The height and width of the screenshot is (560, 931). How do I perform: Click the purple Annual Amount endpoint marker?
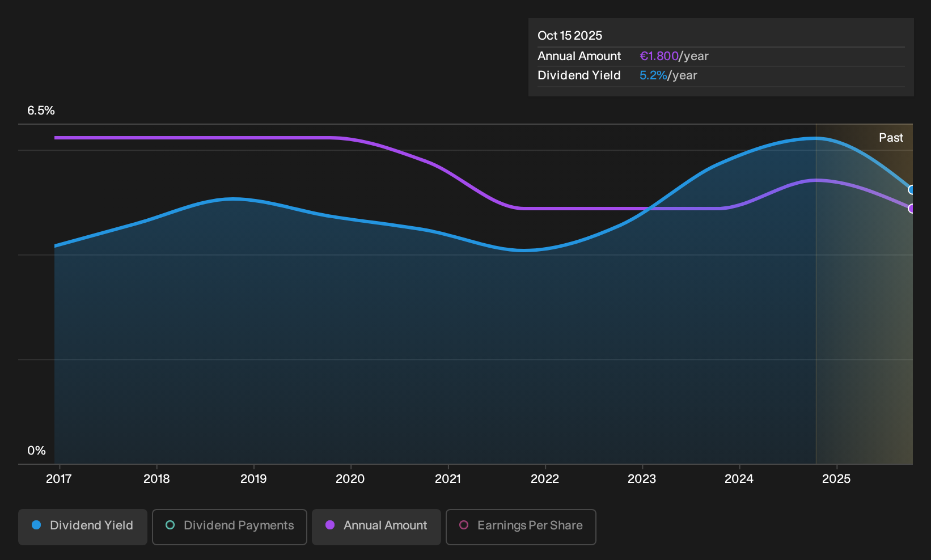click(x=911, y=209)
